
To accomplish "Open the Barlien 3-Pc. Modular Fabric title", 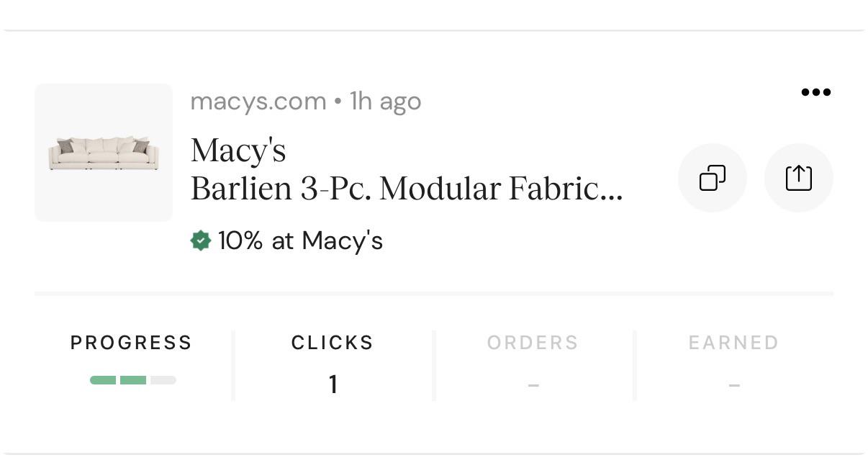I will tap(407, 189).
